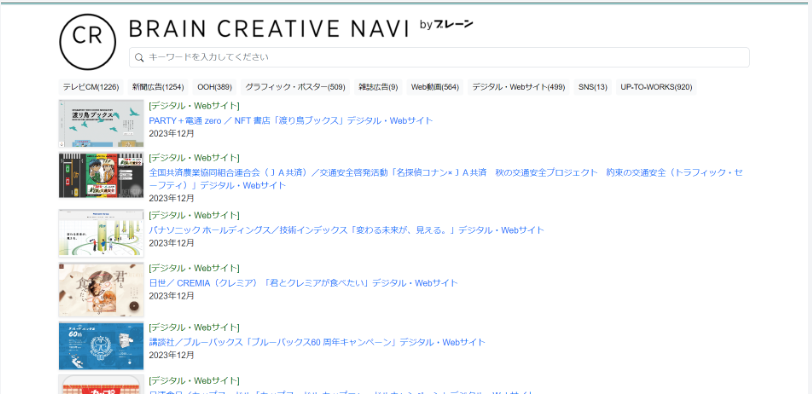This screenshot has width=812, height=394.
Task: Click the byブレーン logo text
Action: [446, 24]
